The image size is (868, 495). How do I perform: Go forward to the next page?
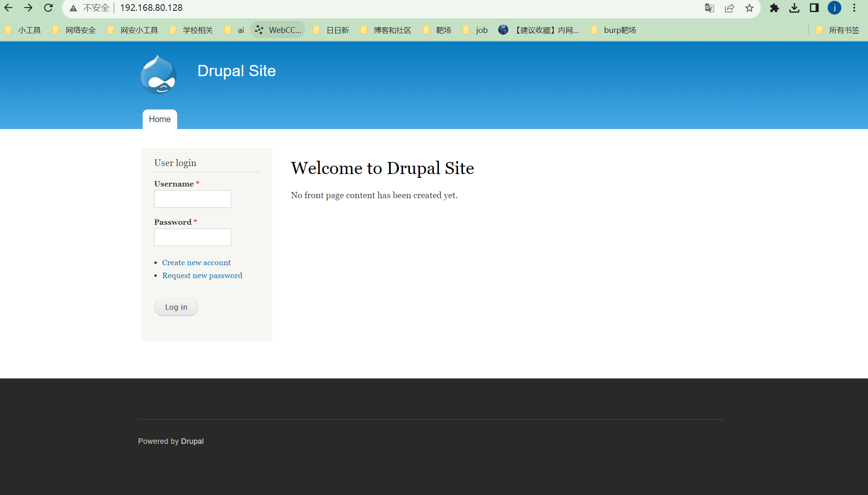click(x=28, y=8)
